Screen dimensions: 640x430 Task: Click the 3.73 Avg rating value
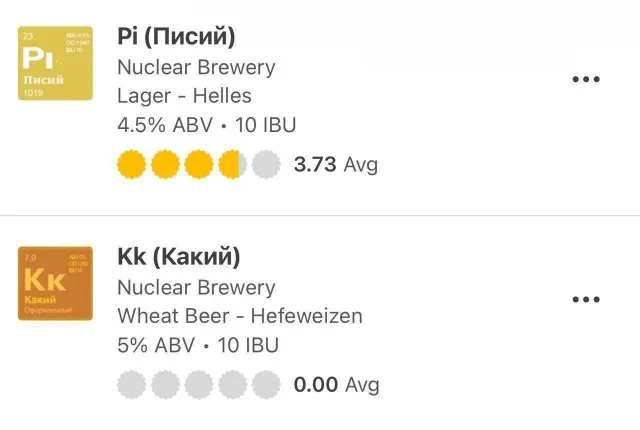[335, 164]
